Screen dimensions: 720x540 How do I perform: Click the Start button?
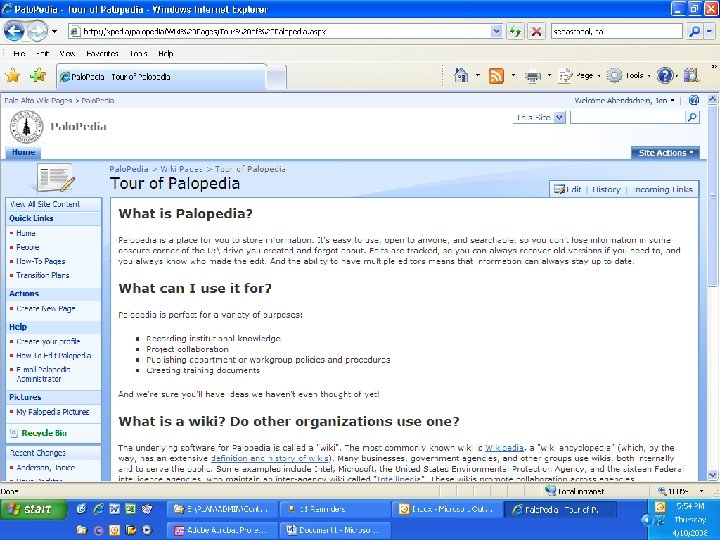[x=33, y=509]
